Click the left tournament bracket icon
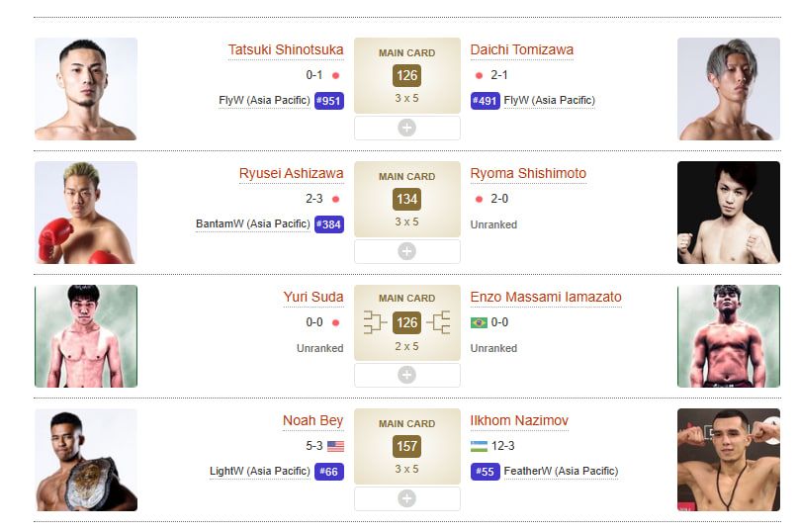 376,322
